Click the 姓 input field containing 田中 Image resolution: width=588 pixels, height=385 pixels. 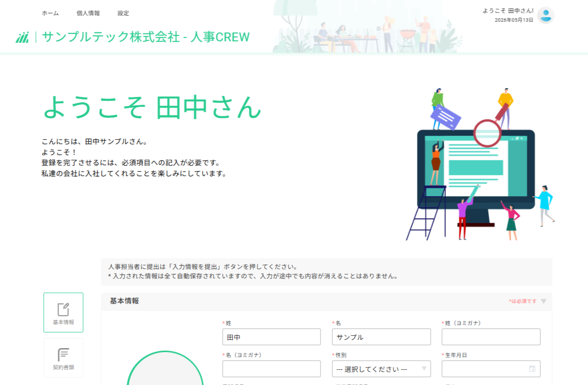pyautogui.click(x=271, y=337)
